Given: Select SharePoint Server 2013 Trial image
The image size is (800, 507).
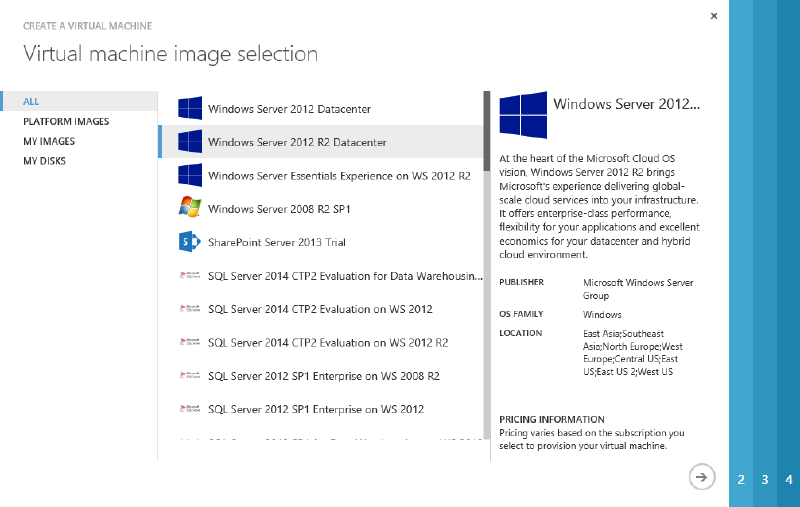Looking at the screenshot, I should tap(320, 242).
